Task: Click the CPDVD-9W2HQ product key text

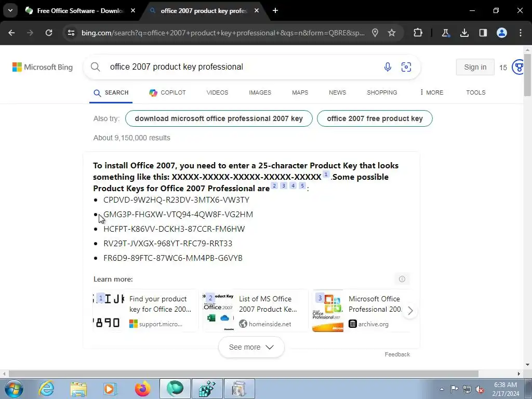Action: click(x=177, y=200)
